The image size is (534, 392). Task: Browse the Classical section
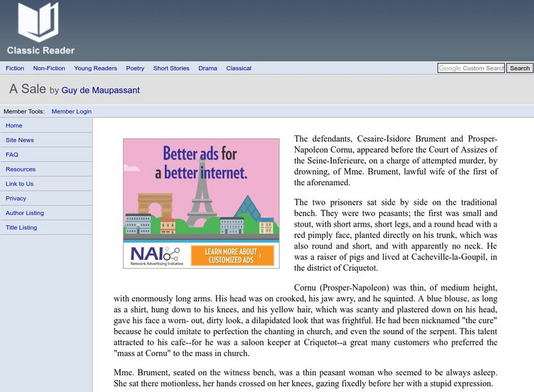pyautogui.click(x=238, y=68)
